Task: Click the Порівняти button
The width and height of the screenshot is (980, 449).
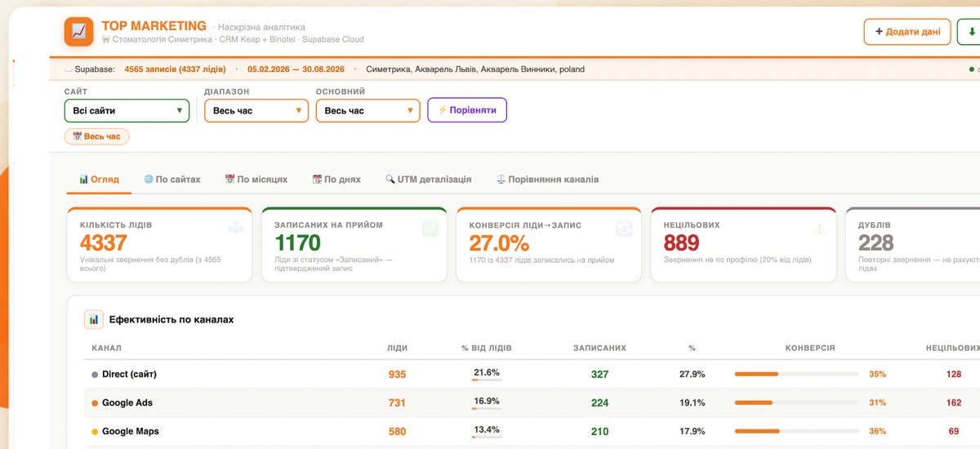Action: (x=467, y=110)
